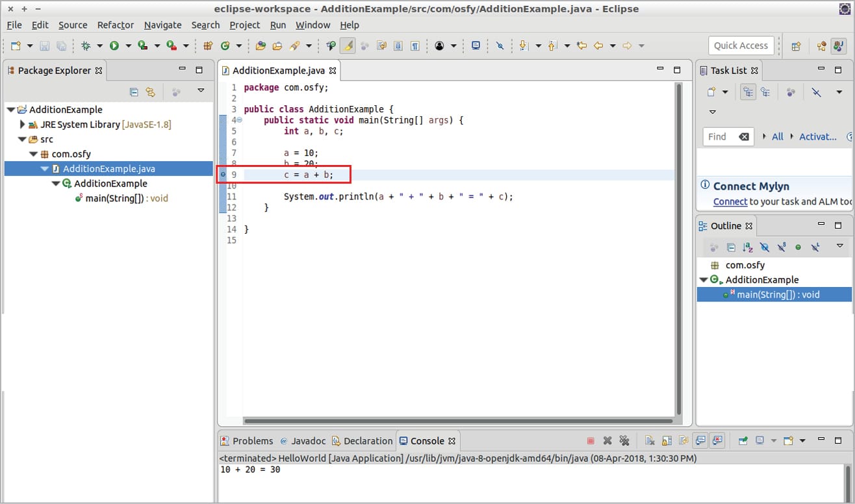Open the Run button's dropdown arrow
Screen dimensions: 855x504
pos(128,45)
